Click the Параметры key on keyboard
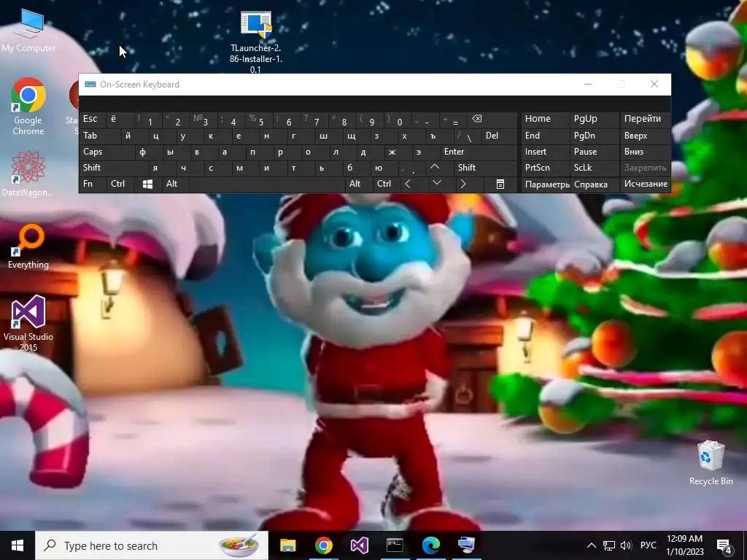The width and height of the screenshot is (747, 560). (x=546, y=184)
